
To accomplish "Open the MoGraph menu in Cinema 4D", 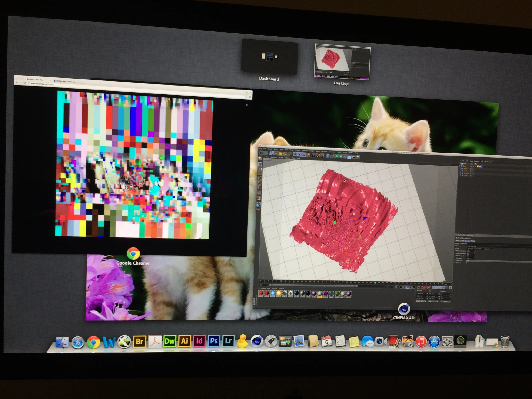I will pyautogui.click(x=324, y=152).
